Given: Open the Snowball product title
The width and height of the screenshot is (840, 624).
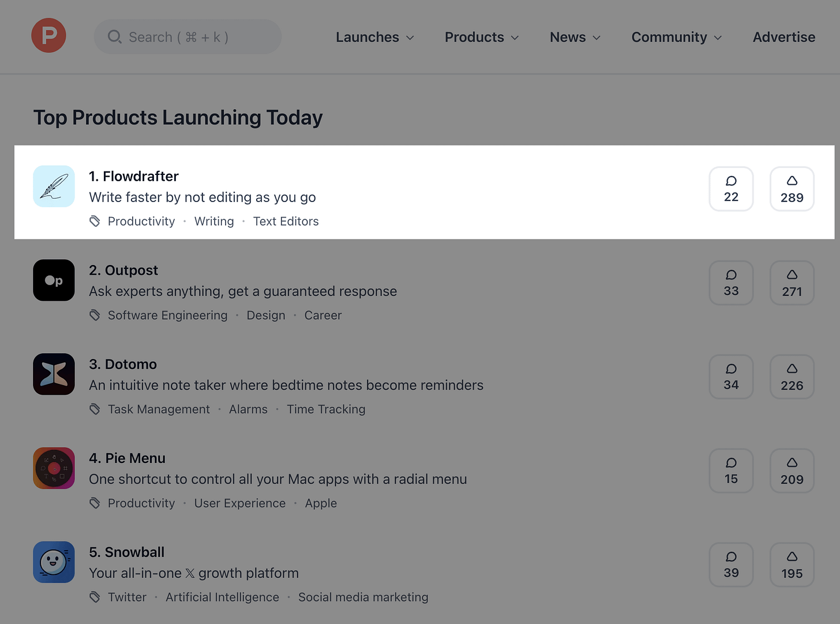Looking at the screenshot, I should (x=127, y=552).
